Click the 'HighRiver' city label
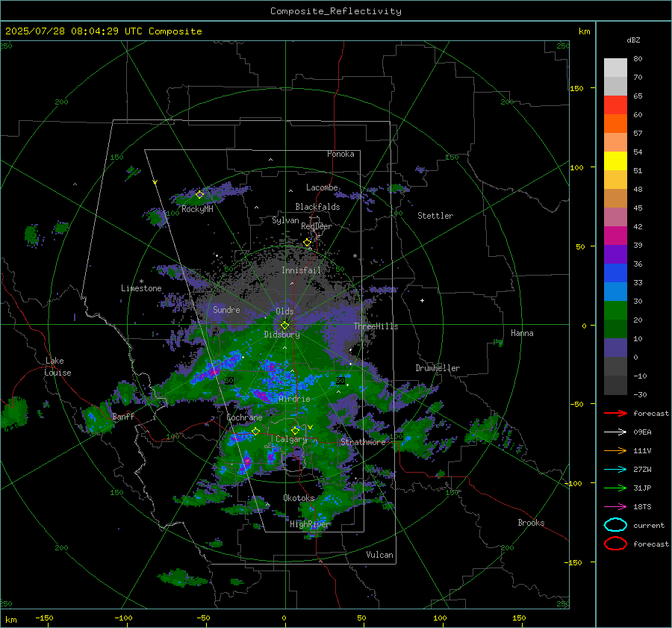This screenshot has width=672, height=628. 309,524
